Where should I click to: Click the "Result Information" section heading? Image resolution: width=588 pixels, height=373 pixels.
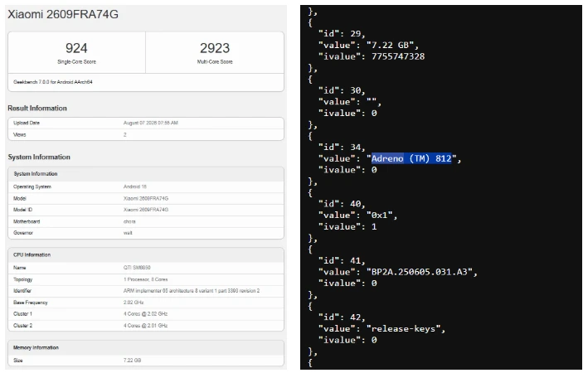coord(37,108)
